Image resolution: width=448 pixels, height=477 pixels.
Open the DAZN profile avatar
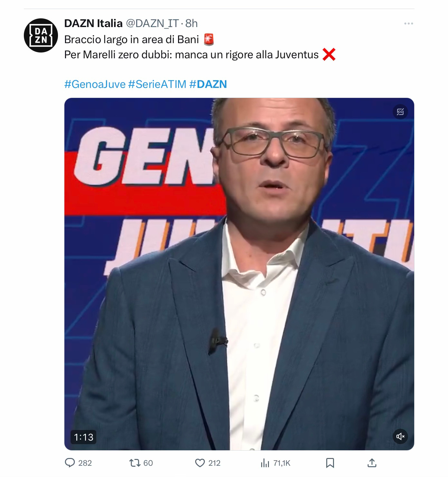[x=41, y=35]
